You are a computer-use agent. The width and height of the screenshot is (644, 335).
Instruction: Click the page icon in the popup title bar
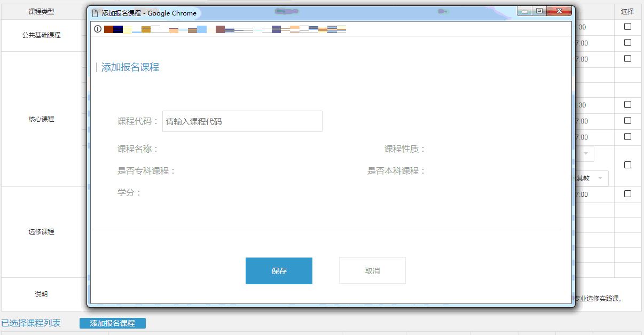click(x=95, y=13)
